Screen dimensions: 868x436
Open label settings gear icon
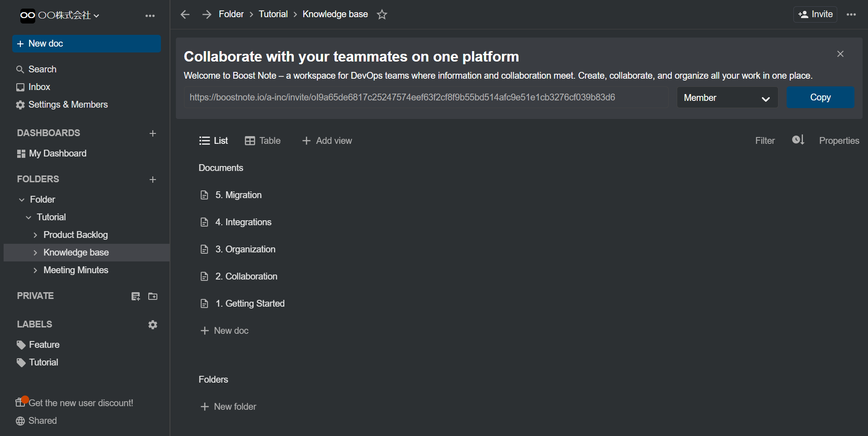coord(153,325)
